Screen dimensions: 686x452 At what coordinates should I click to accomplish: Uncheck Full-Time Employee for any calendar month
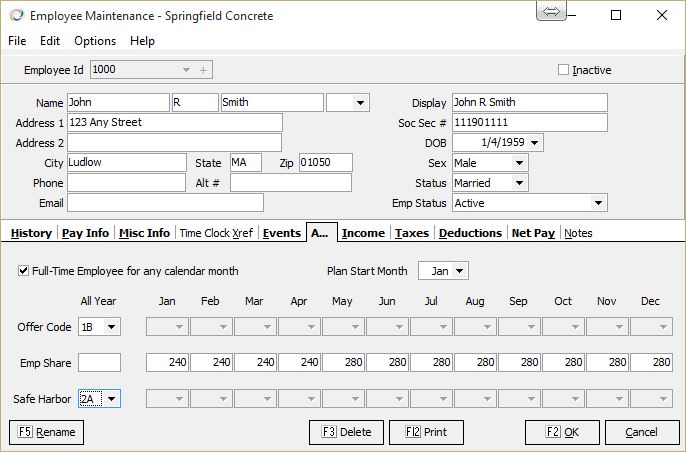click(x=24, y=271)
